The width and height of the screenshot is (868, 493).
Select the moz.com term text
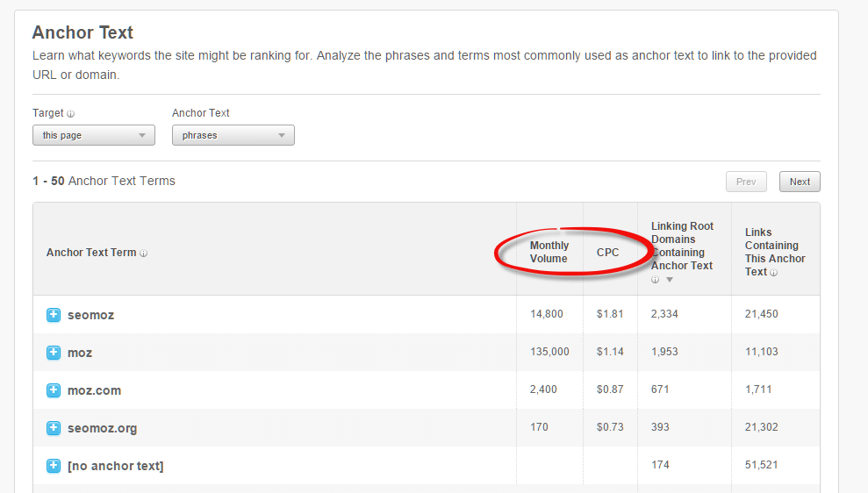pyautogui.click(x=94, y=390)
